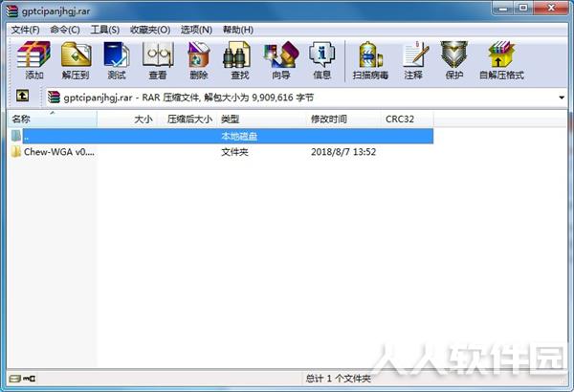
Task: Open the 帮助(H) menu
Action: 238,30
